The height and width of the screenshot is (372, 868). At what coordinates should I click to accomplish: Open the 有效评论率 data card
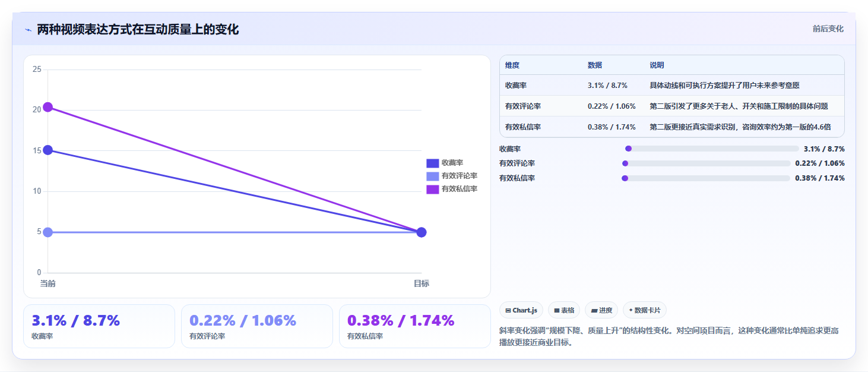(257, 326)
